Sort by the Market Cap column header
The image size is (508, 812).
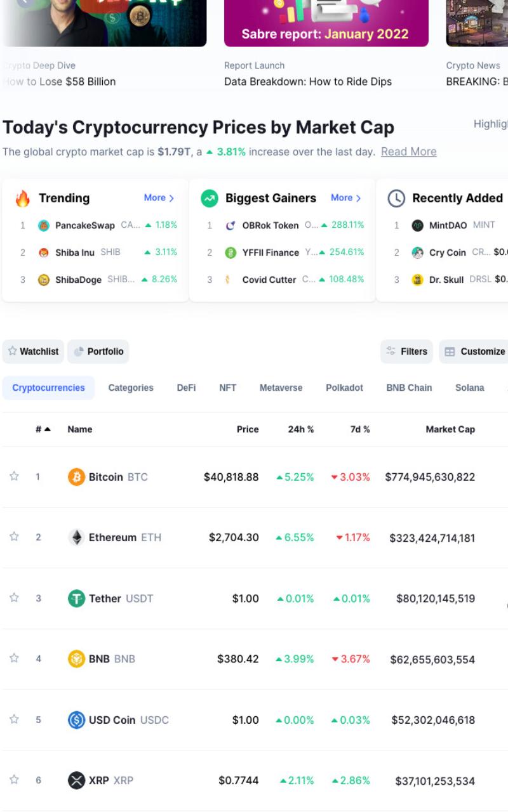pos(450,429)
